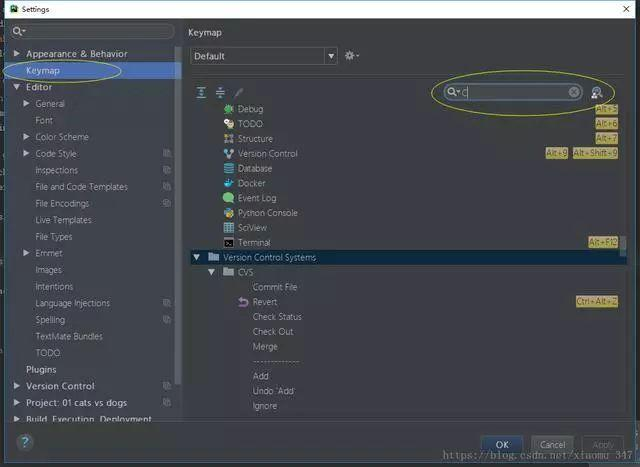
Task: Collapse the CVS group
Action: (x=211, y=272)
